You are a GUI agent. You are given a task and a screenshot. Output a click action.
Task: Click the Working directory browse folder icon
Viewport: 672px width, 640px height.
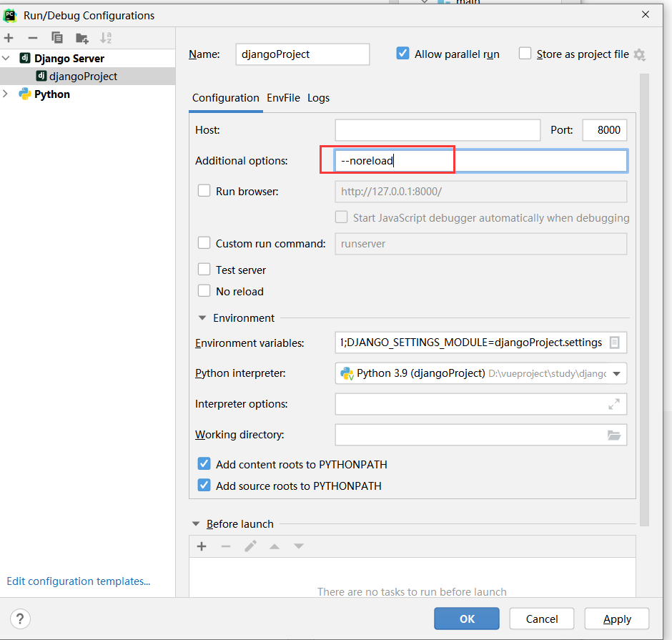pyautogui.click(x=614, y=435)
